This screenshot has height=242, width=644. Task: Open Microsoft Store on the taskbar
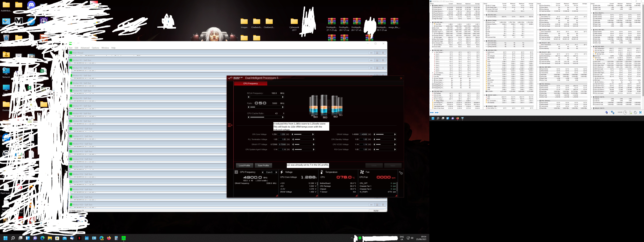[x=57, y=238]
